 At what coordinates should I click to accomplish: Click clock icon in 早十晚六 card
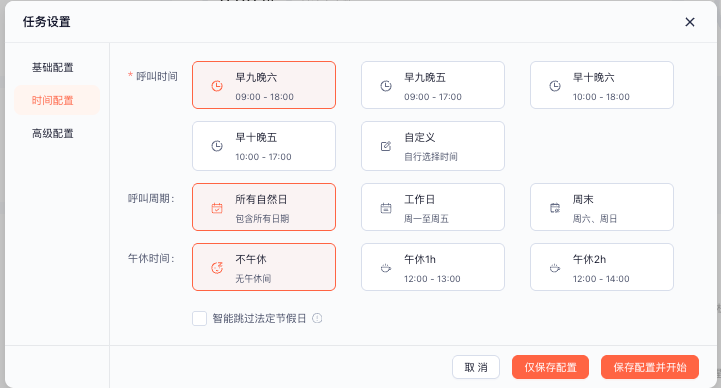(555, 86)
